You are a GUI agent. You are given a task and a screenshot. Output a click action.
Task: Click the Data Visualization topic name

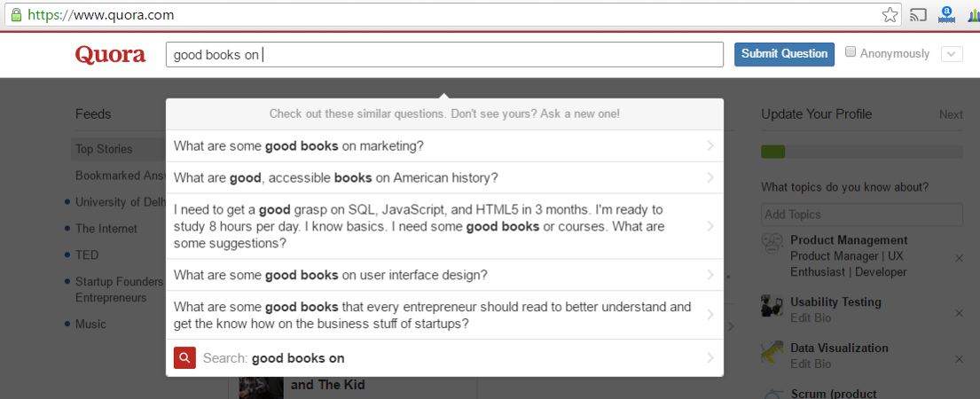[x=839, y=348]
